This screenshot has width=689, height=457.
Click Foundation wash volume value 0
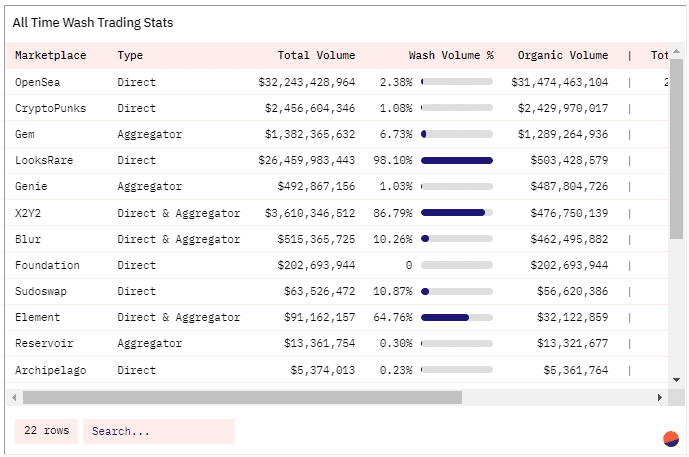pos(409,265)
